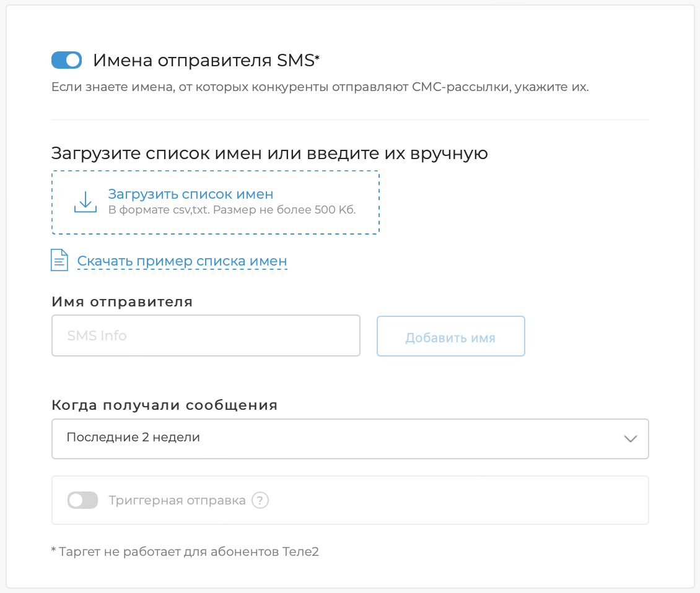
Task: Disable the «Имена отправителя SMS» toggle
Action: tap(68, 60)
